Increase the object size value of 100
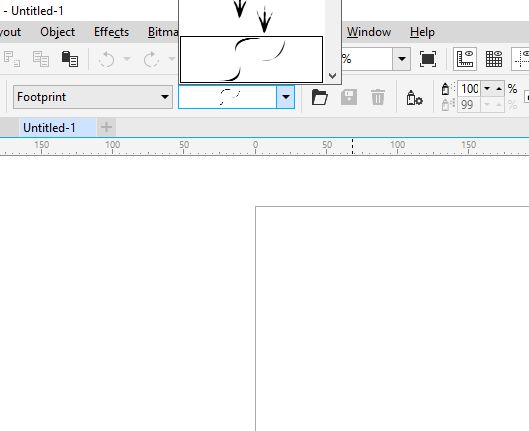The image size is (529, 431). click(499, 89)
